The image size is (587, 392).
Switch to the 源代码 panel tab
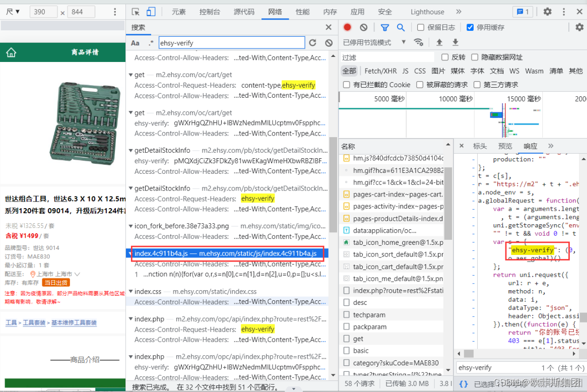click(244, 12)
